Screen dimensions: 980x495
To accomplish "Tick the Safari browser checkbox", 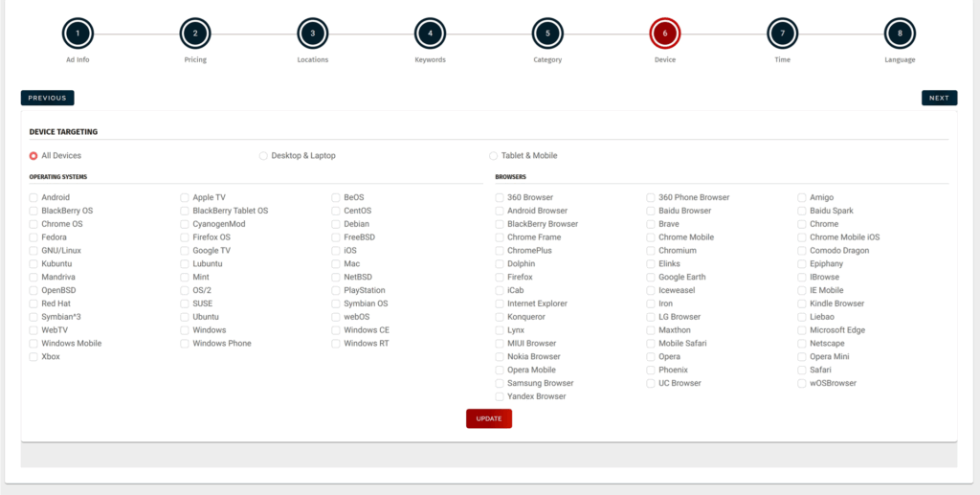I will 802,370.
